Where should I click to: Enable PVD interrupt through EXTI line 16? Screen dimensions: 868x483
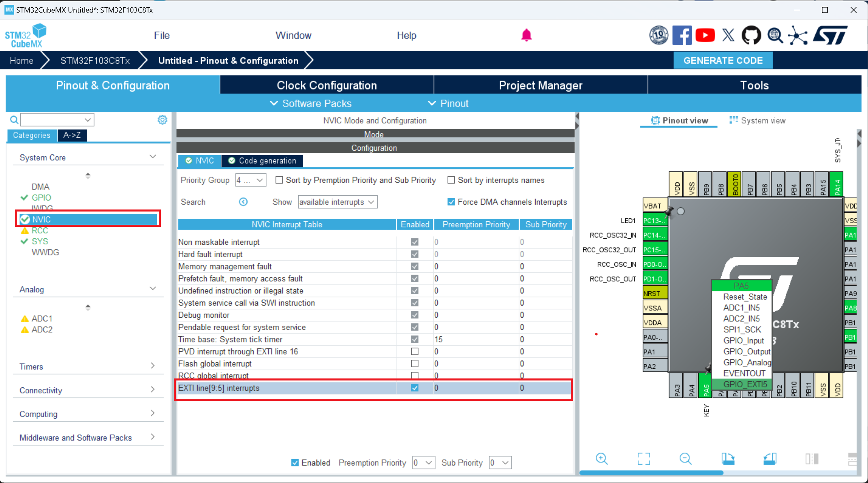coord(415,351)
